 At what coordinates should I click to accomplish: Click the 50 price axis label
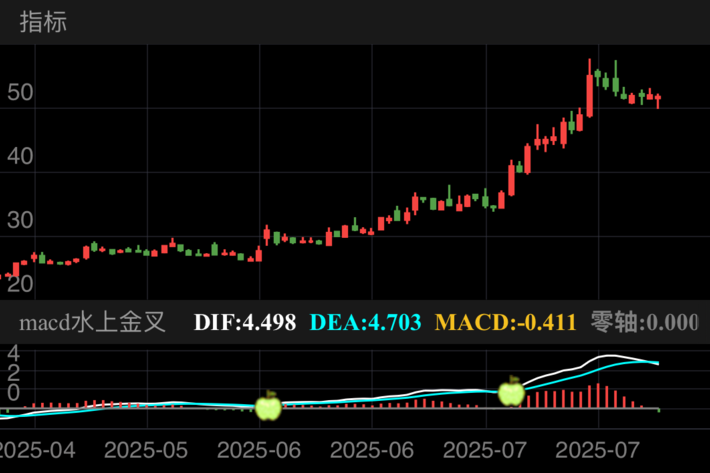(20, 93)
